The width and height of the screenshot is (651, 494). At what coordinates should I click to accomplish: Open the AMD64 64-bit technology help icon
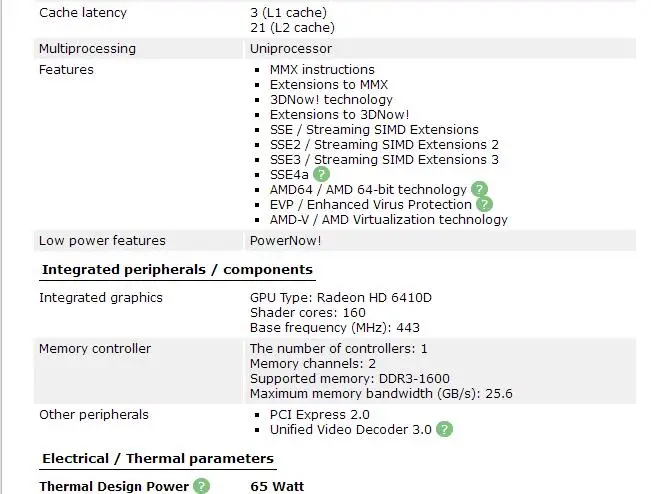click(480, 189)
